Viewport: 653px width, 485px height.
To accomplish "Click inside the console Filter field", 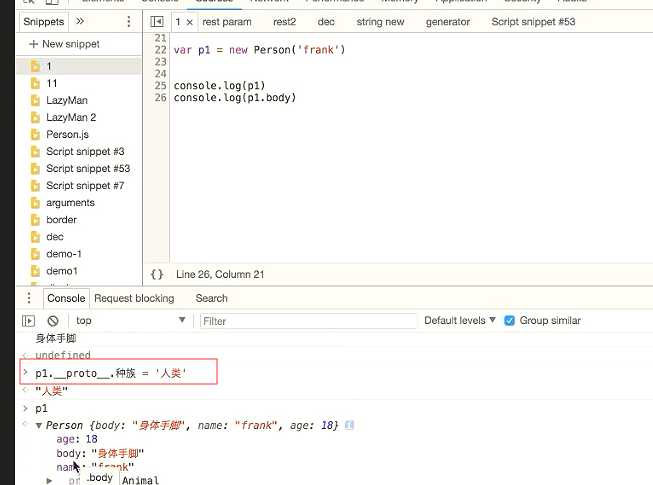I will click(x=308, y=321).
